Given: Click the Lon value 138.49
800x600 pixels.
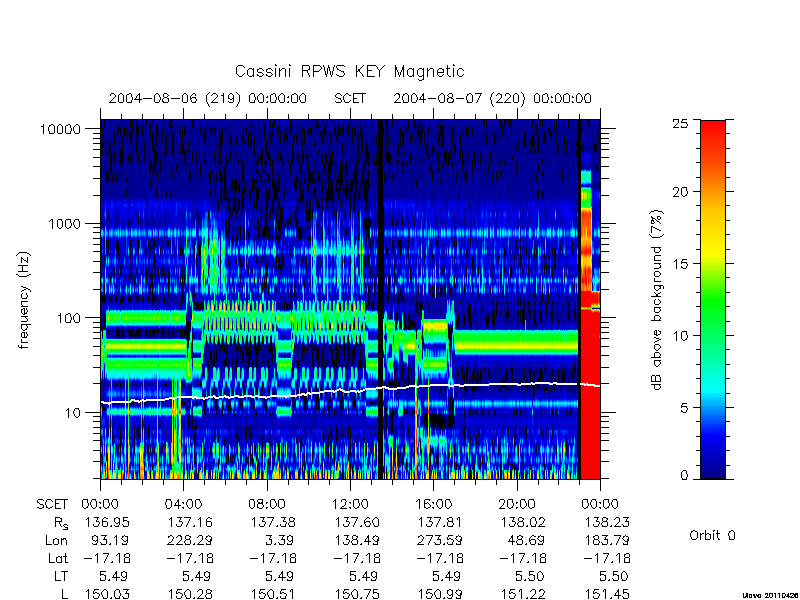Looking at the screenshot, I should [x=356, y=540].
